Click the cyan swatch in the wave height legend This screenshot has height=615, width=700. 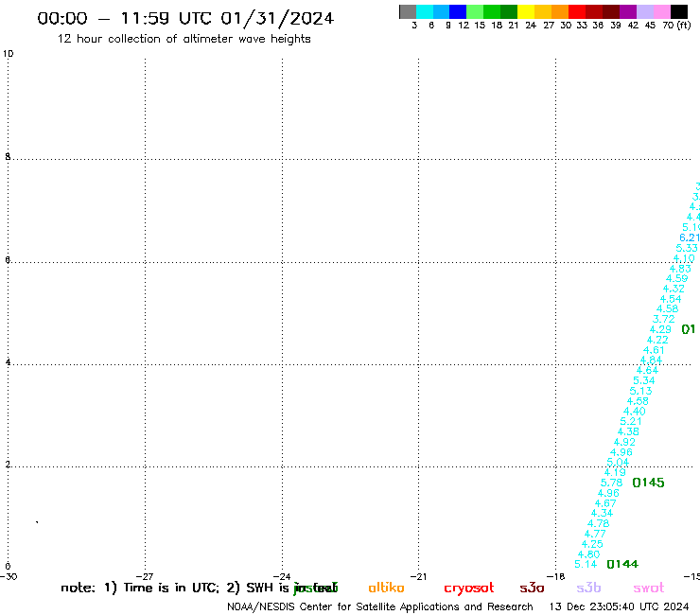pos(425,11)
